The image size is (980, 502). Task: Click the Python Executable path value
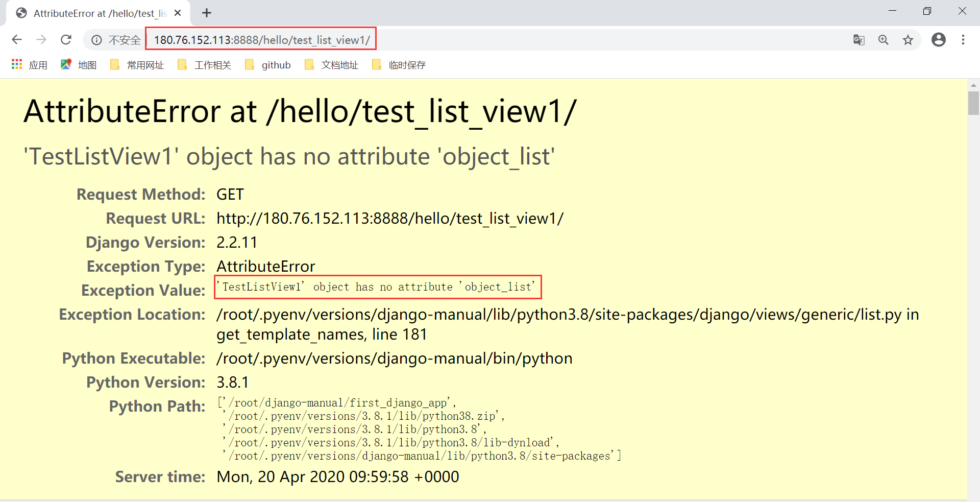(x=395, y=358)
